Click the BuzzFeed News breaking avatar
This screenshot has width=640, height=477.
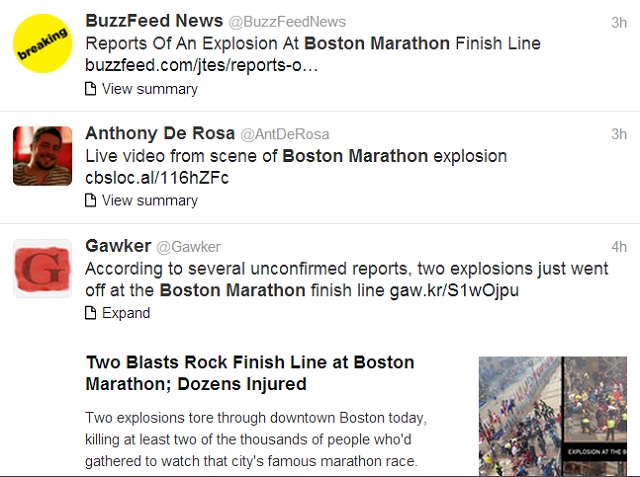42,43
